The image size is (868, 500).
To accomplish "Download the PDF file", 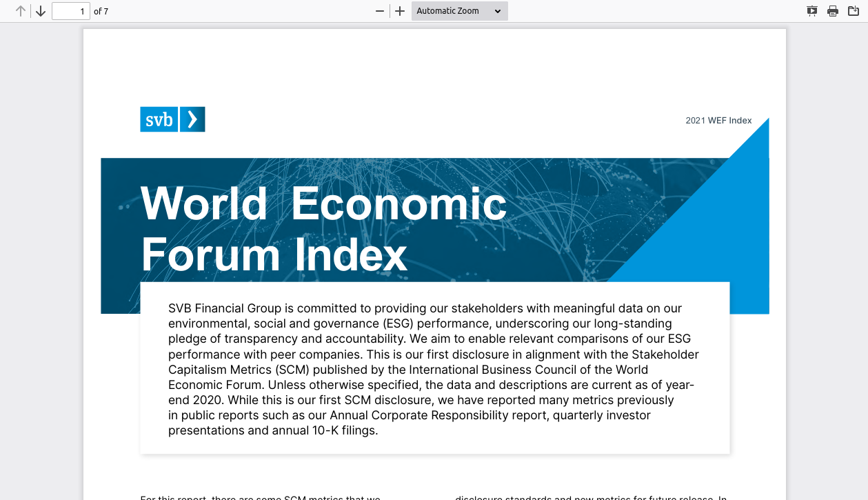I will point(854,11).
